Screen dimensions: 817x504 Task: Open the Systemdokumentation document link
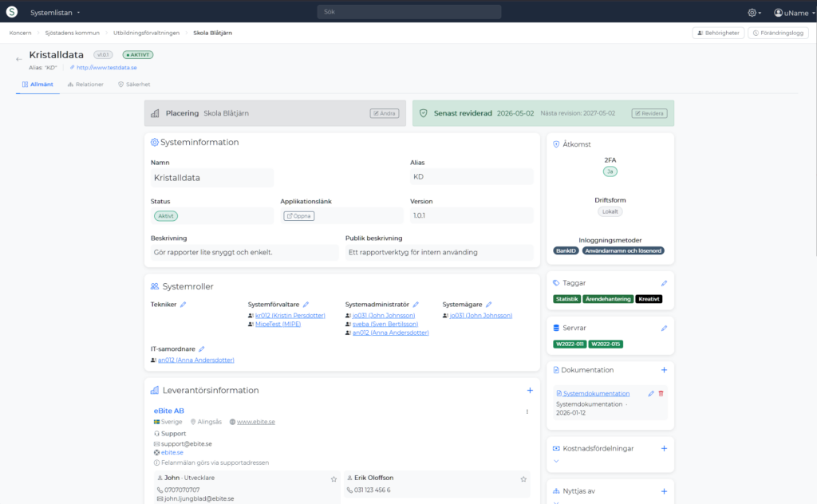pyautogui.click(x=596, y=394)
